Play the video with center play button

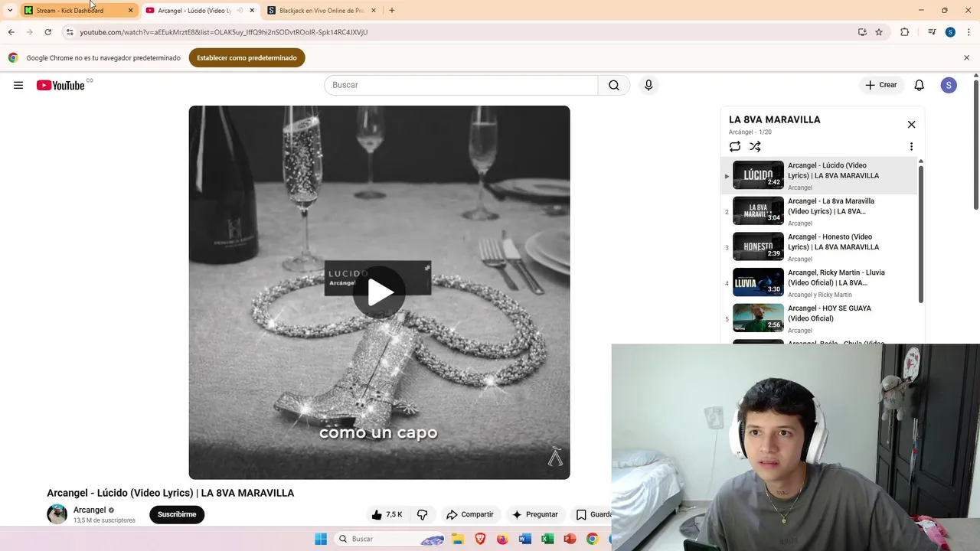click(379, 292)
